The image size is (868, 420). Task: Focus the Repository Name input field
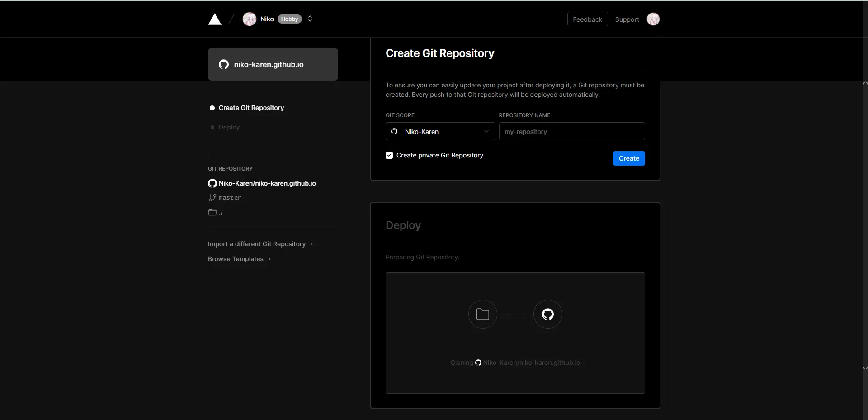(572, 131)
